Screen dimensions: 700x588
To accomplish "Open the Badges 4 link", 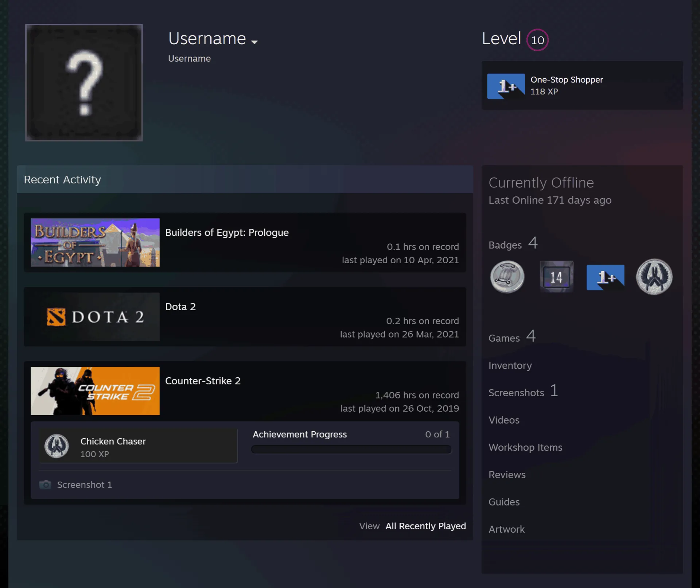I will (513, 244).
